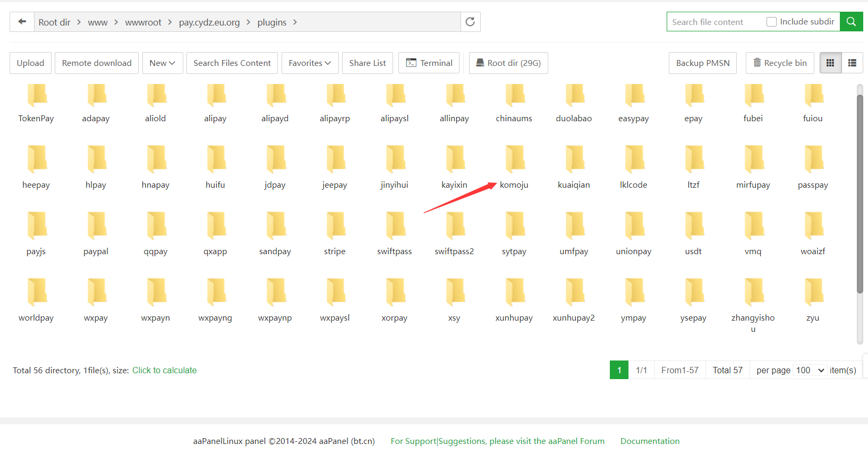The width and height of the screenshot is (868, 453).
Task: Enable the Include subdir checkbox
Action: pyautogui.click(x=771, y=22)
